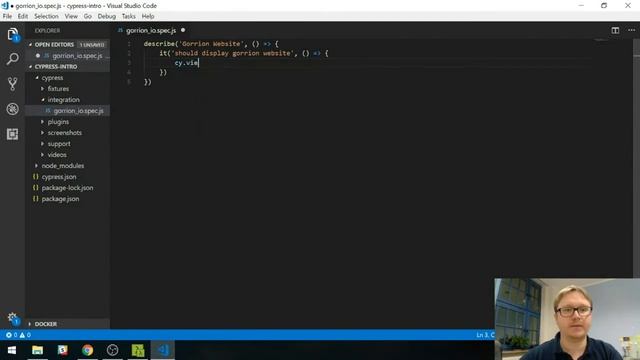
Task: Open the Tasks menu
Action: (x=129, y=16)
